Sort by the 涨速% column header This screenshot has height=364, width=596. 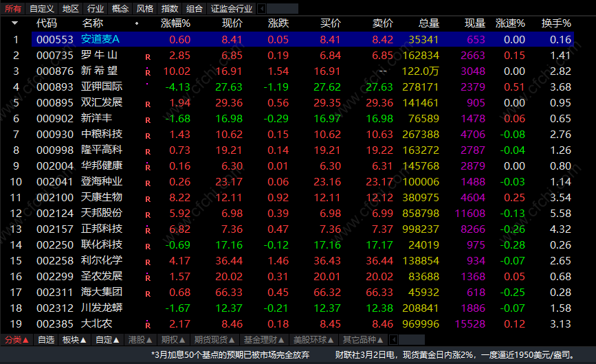(x=510, y=23)
